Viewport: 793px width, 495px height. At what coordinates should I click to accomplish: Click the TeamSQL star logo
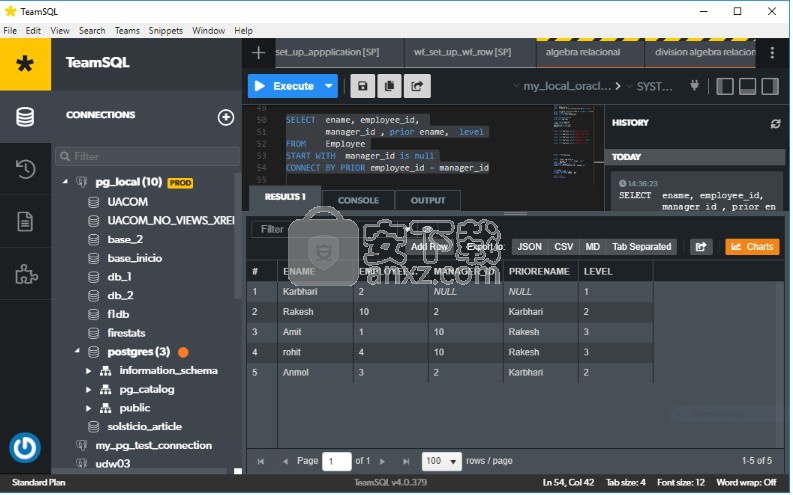(25, 64)
